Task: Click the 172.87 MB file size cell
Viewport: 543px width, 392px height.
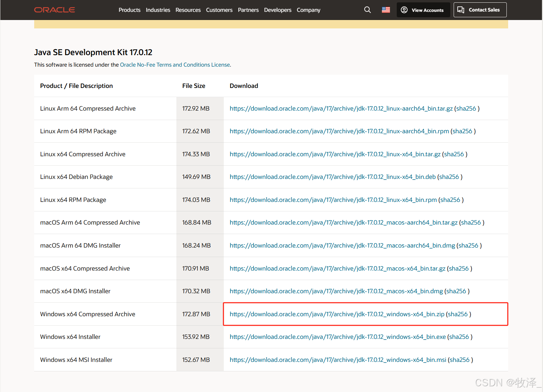Action: point(200,314)
